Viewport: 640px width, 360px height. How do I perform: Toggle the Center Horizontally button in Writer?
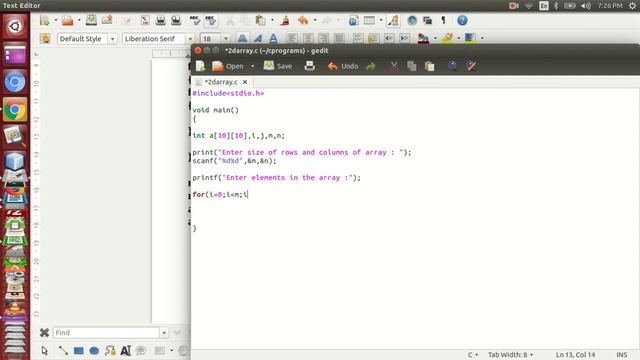coord(308,39)
